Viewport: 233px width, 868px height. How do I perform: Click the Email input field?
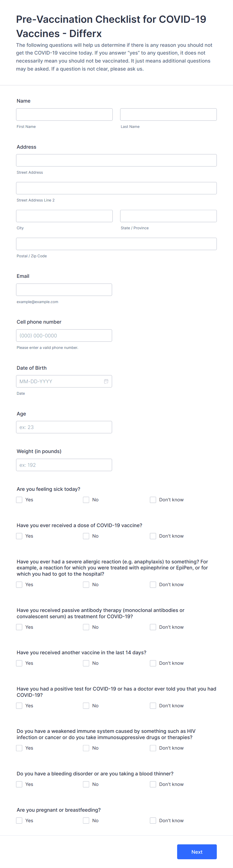pos(64,289)
